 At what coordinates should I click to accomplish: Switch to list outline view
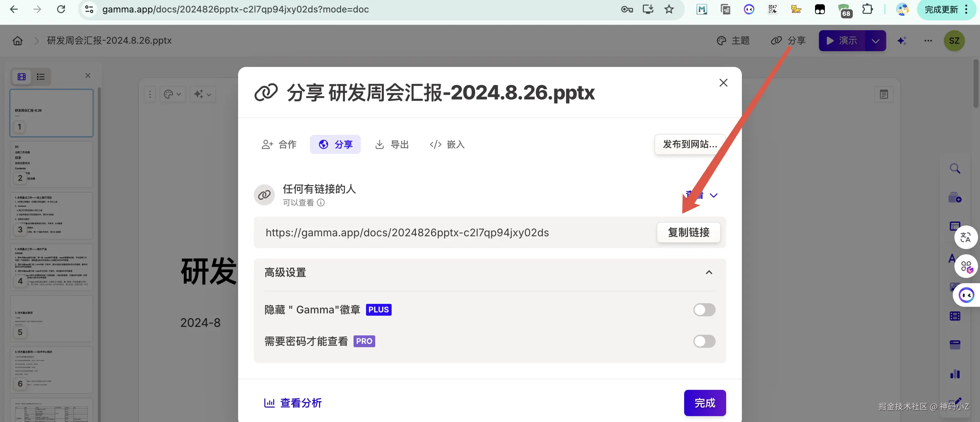(x=41, y=76)
